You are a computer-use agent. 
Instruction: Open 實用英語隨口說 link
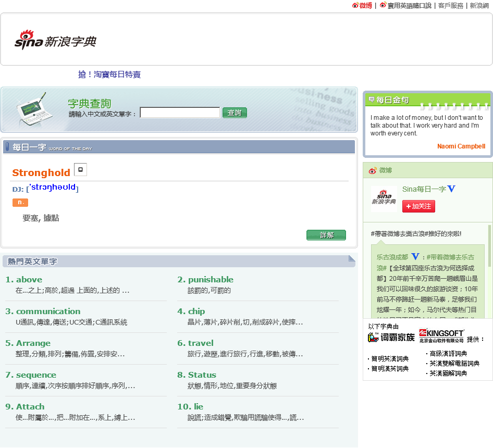410,6
